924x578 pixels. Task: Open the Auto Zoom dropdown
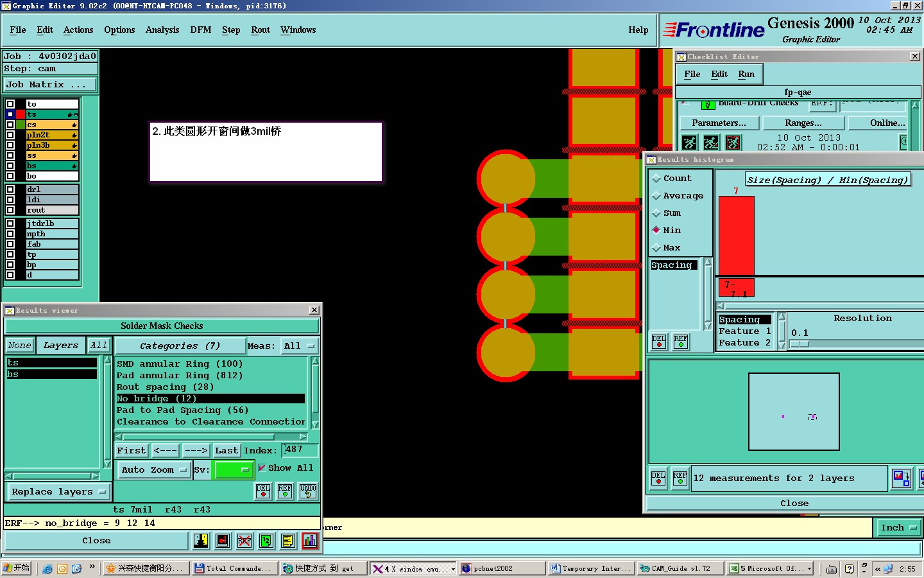click(154, 470)
